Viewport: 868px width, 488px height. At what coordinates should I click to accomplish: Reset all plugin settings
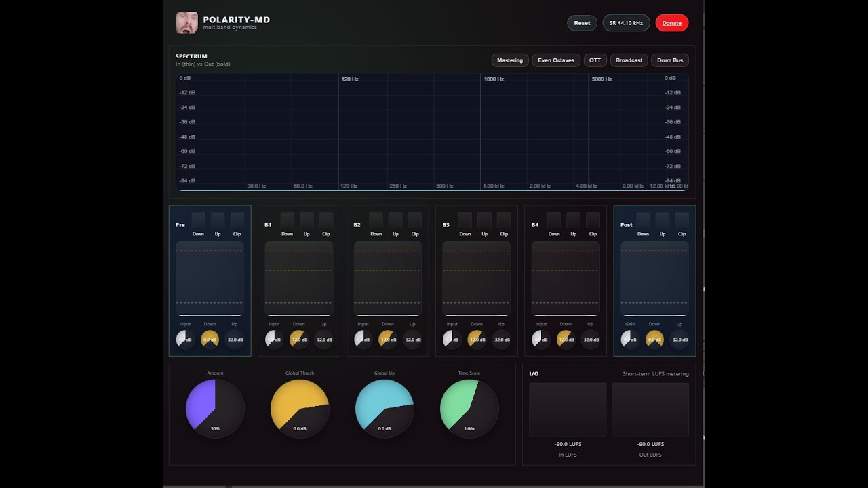coord(582,23)
